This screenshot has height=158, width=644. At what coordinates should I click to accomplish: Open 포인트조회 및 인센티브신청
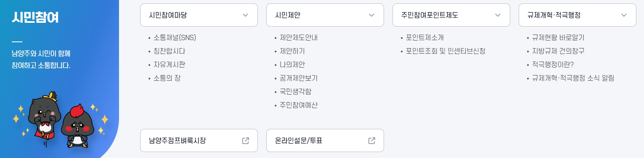coord(446,51)
